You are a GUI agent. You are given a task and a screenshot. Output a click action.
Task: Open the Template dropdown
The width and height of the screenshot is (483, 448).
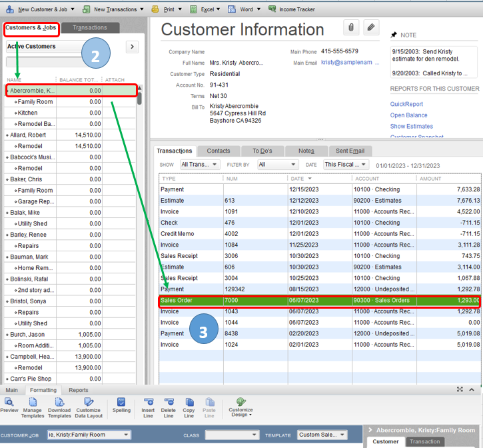(x=322, y=435)
